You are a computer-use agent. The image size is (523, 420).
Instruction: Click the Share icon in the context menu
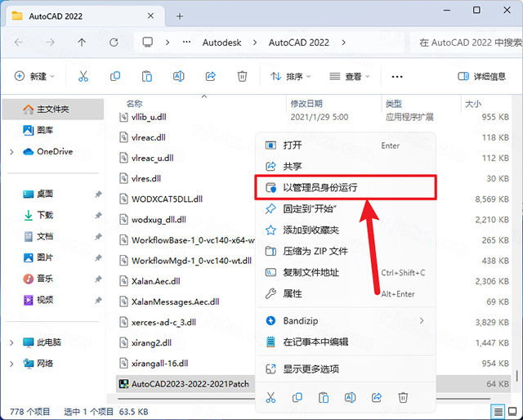[x=377, y=398]
